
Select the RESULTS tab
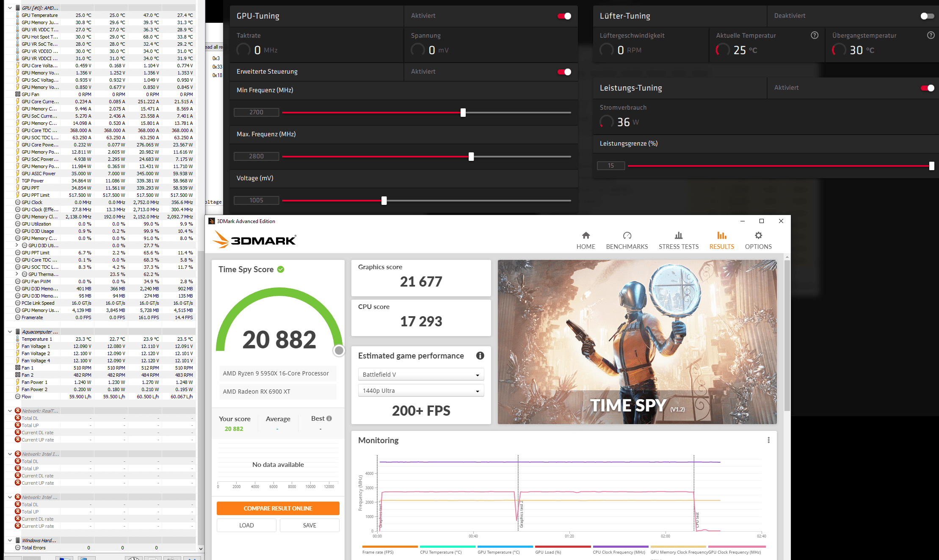(721, 240)
